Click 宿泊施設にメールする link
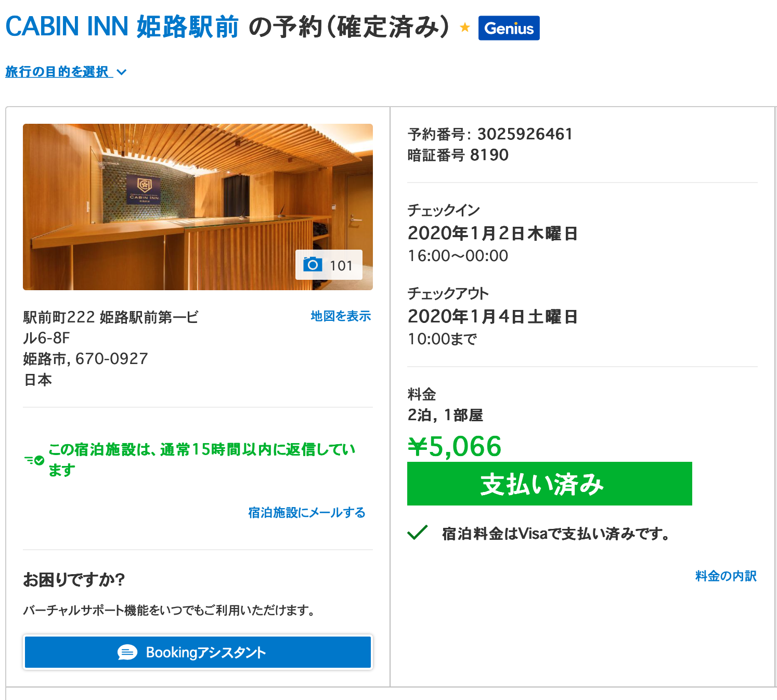The image size is (777, 700). 306,513
